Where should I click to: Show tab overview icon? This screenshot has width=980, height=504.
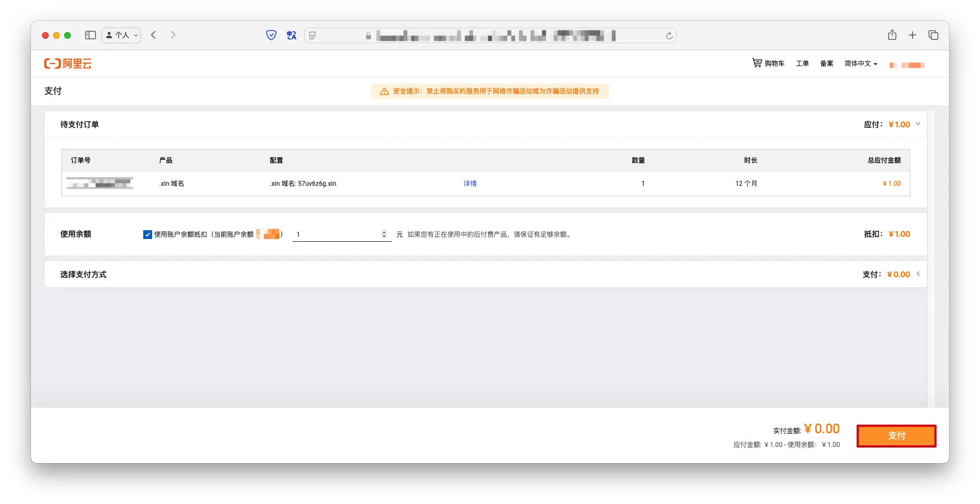(x=934, y=35)
